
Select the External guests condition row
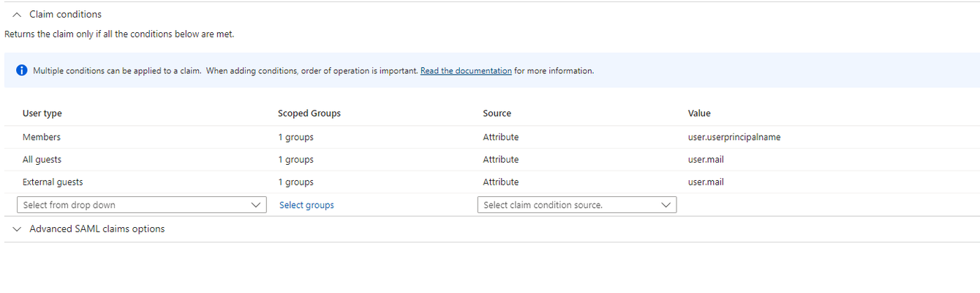point(491,182)
